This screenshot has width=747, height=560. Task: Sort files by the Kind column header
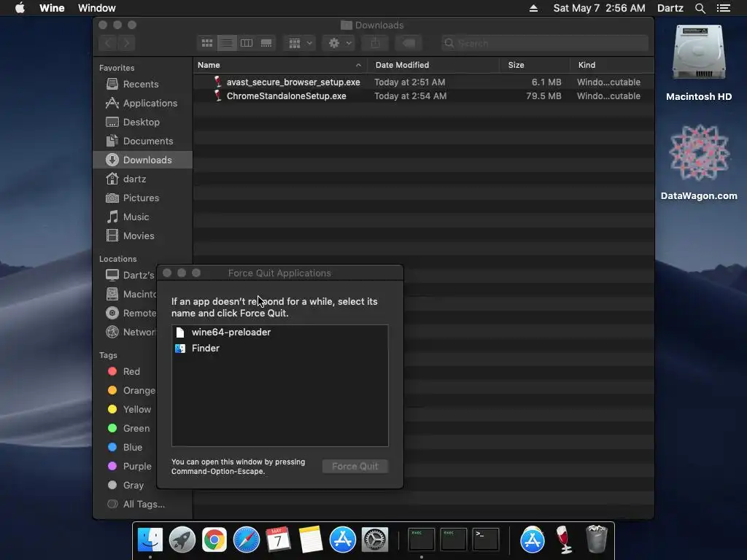(612, 65)
